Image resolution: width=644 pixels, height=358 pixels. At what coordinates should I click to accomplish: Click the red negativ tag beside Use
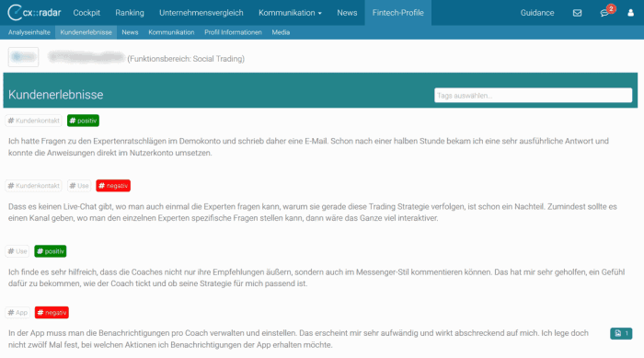[x=113, y=186]
